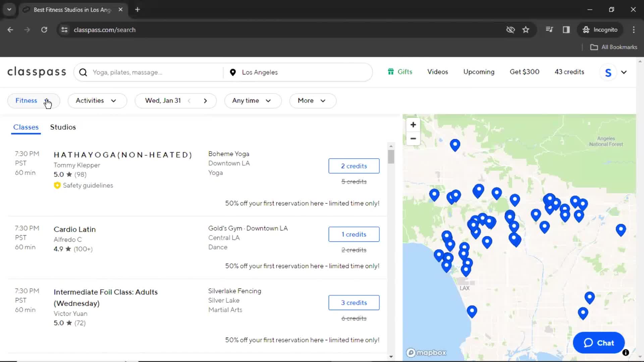Click the Safety guidelines link
Image resolution: width=644 pixels, height=362 pixels.
88,185
